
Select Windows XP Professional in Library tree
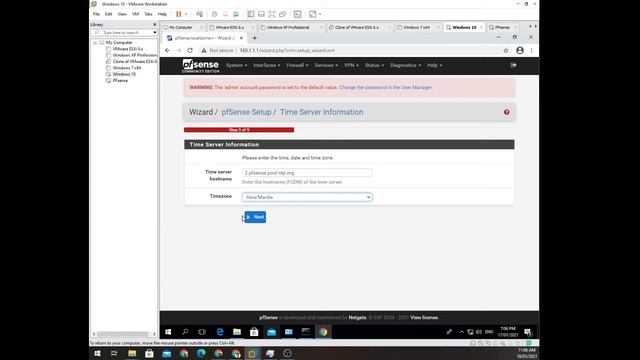click(x=135, y=55)
